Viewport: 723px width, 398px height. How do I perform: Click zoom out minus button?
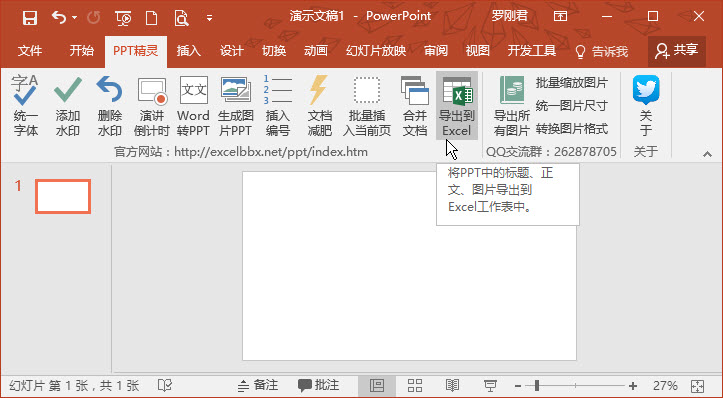tap(518, 386)
